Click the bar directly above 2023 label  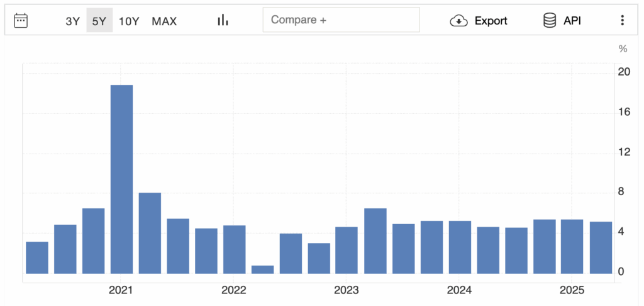[347, 250]
